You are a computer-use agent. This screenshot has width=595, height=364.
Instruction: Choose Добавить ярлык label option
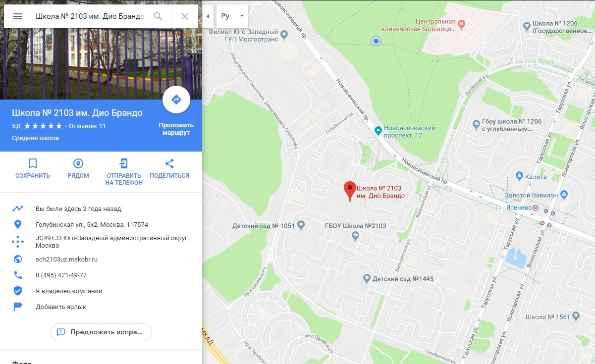[x=61, y=307]
